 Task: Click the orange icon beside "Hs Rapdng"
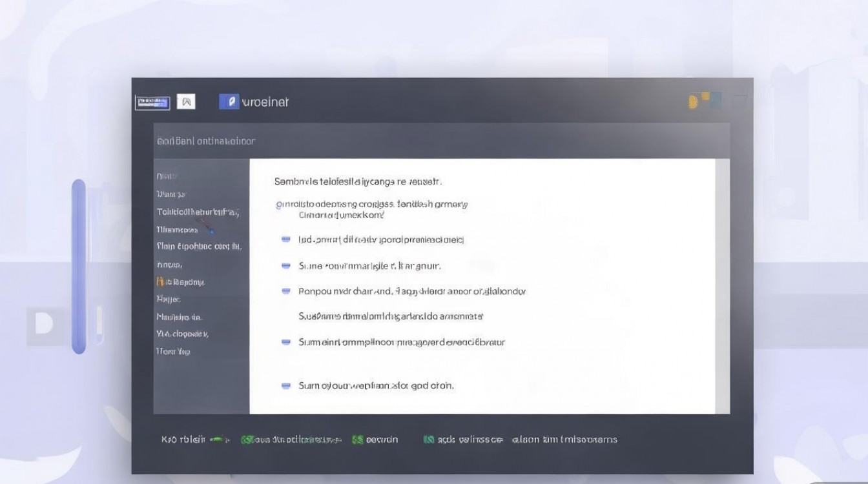click(160, 282)
